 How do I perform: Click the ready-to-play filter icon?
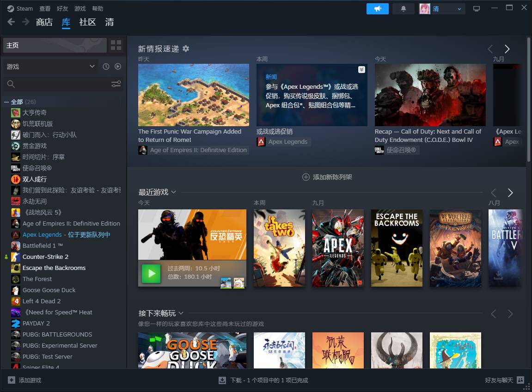point(118,66)
